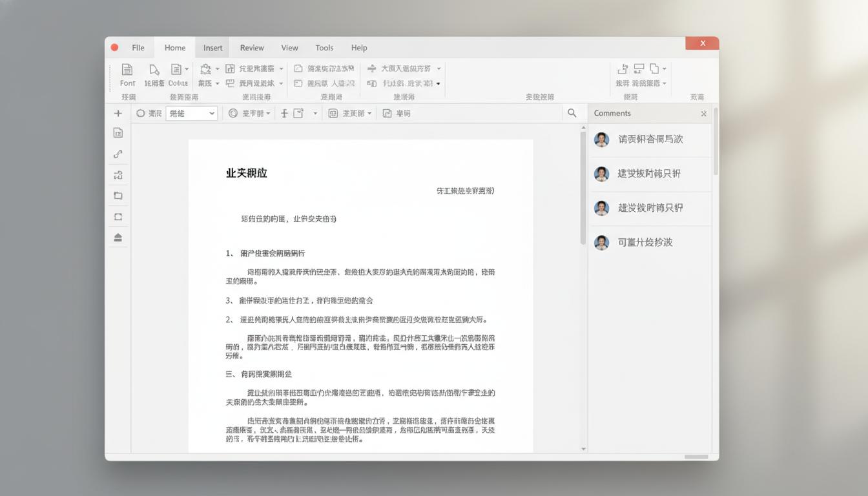The image size is (868, 496).
Task: Click the monitor-shaped icon at the ribbon's right
Action: tap(639, 68)
